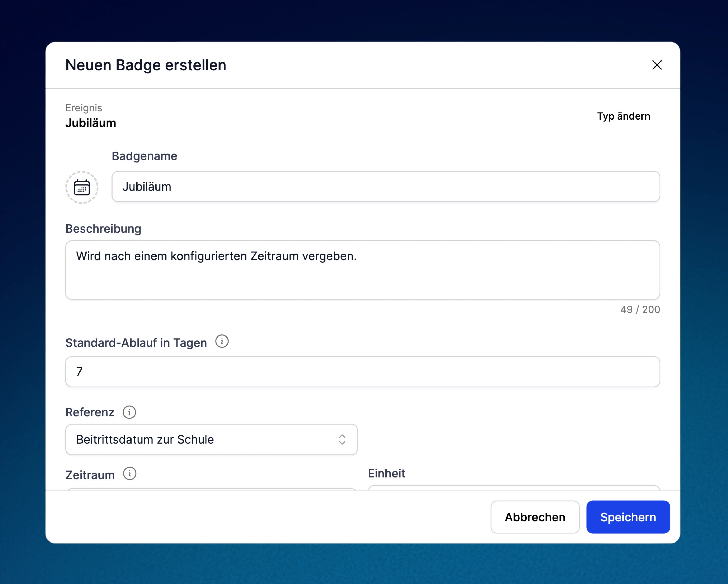Focus the Badgename input field
This screenshot has width=728, height=584.
(x=386, y=187)
